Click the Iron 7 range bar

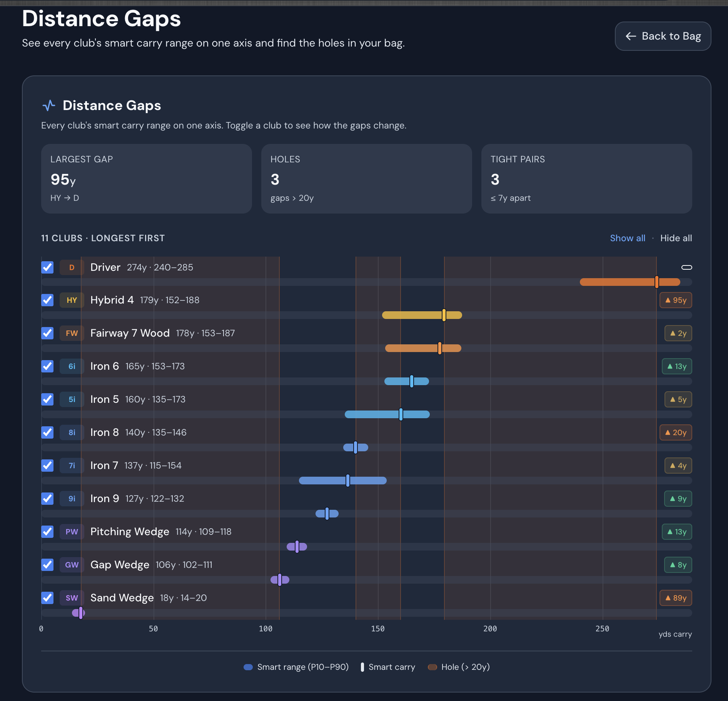(x=342, y=481)
